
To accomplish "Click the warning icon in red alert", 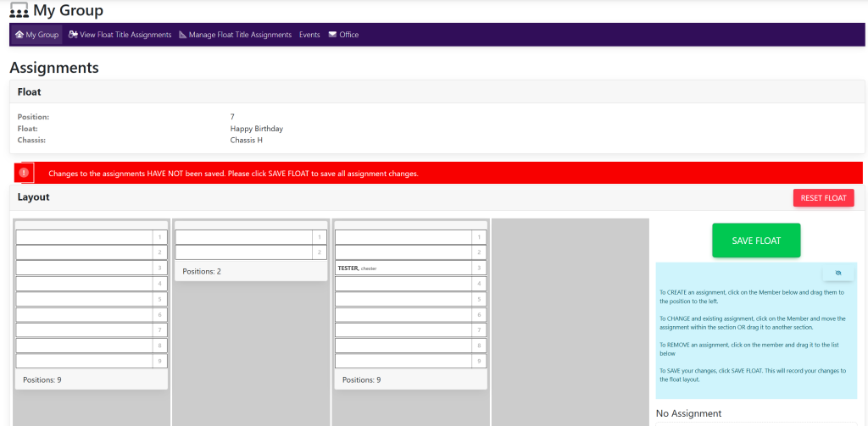I will click(x=24, y=173).
